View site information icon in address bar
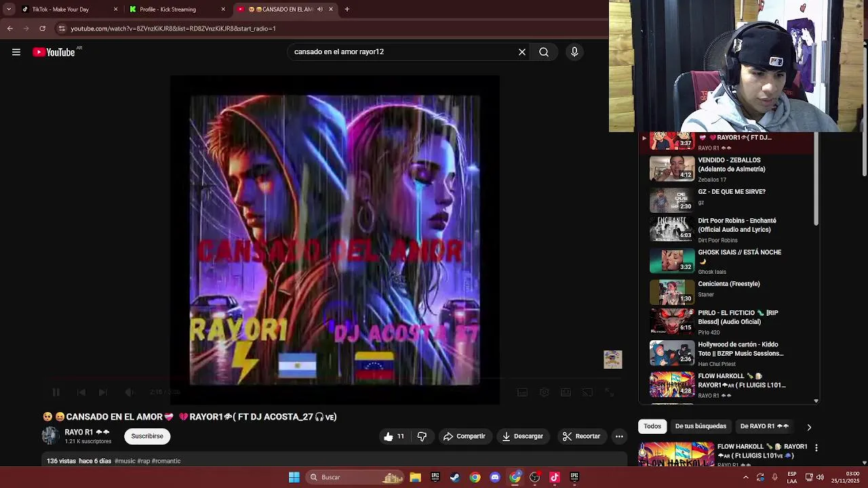 [x=62, y=28]
